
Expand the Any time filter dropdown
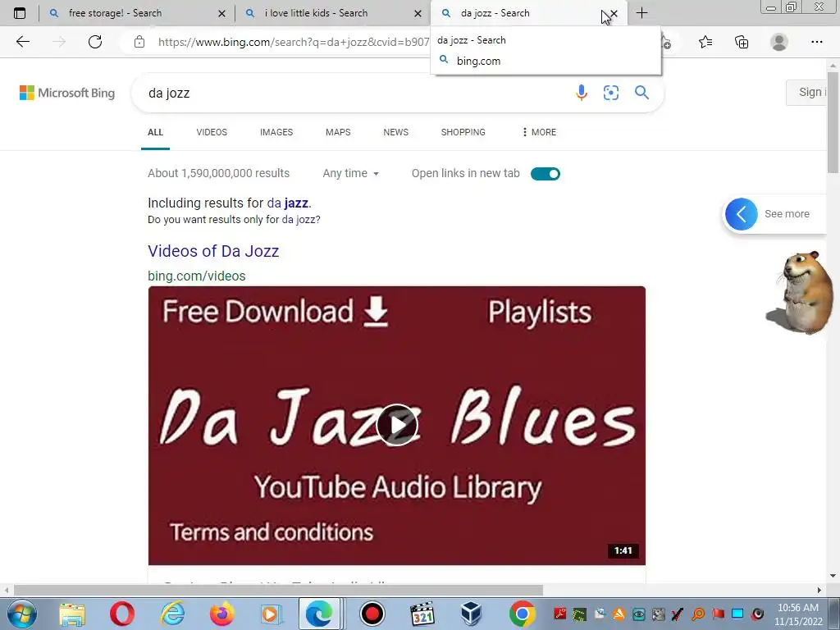(x=351, y=173)
